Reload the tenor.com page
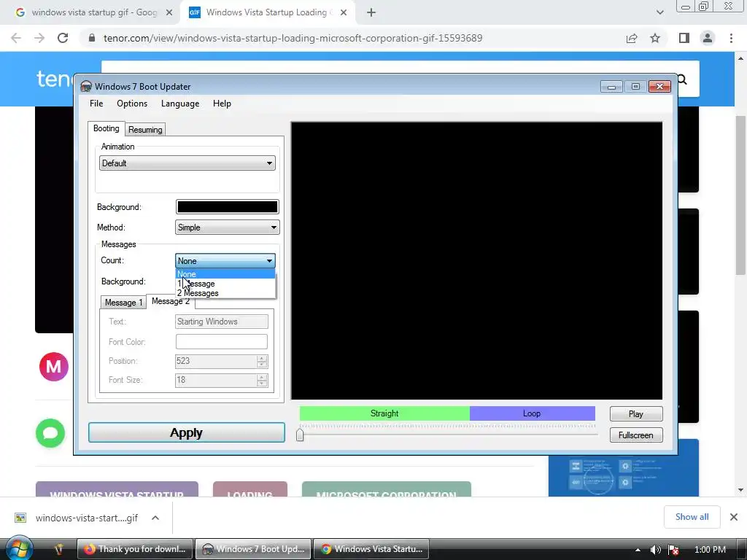 tap(63, 38)
